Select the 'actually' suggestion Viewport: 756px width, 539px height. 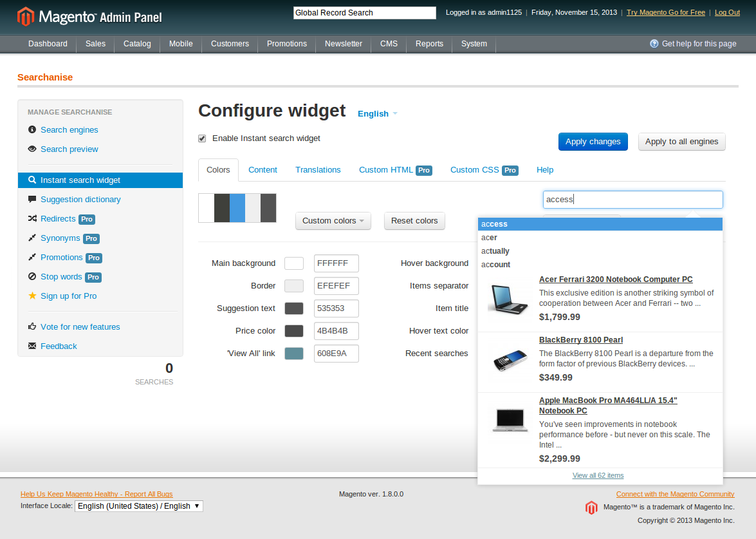click(600, 251)
